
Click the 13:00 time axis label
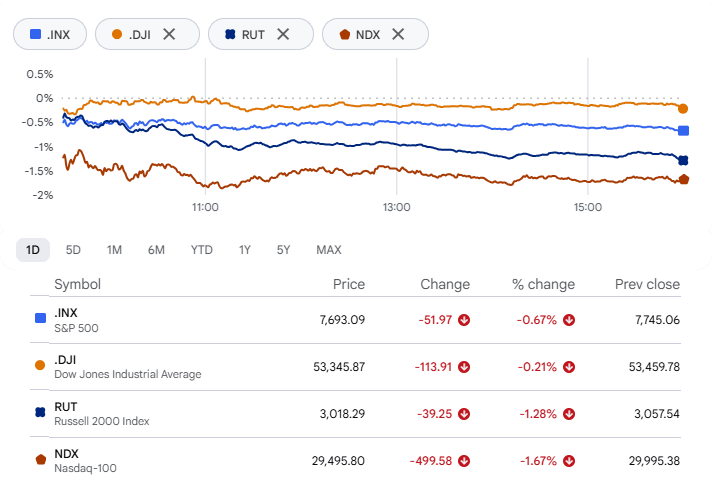tap(396, 207)
